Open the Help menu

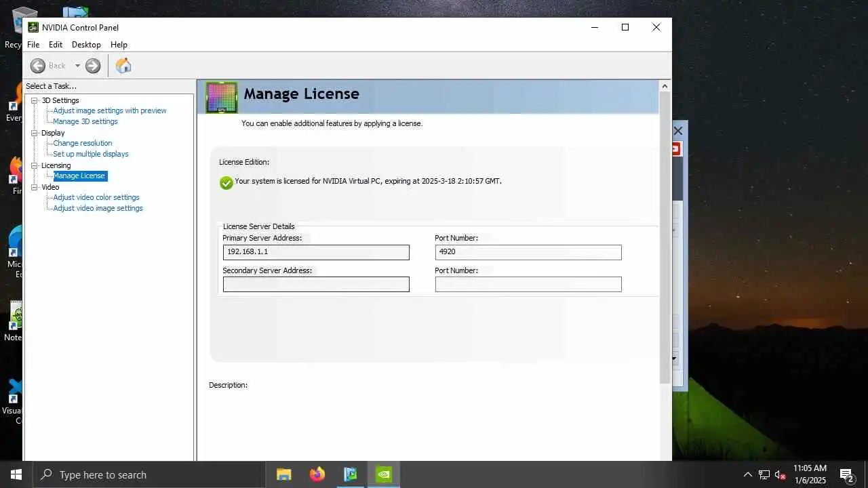tap(119, 45)
